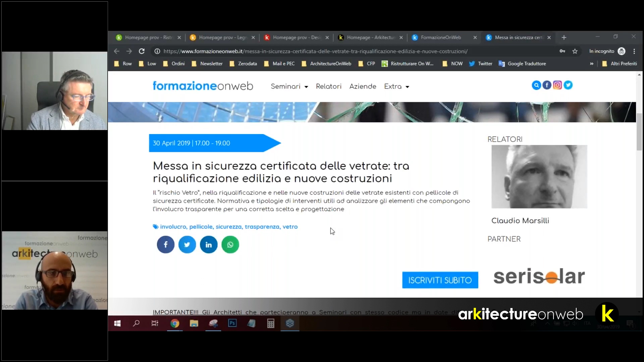Open Chrome three-dot menu
Viewport: 644px width, 362px height.
pos(634,51)
